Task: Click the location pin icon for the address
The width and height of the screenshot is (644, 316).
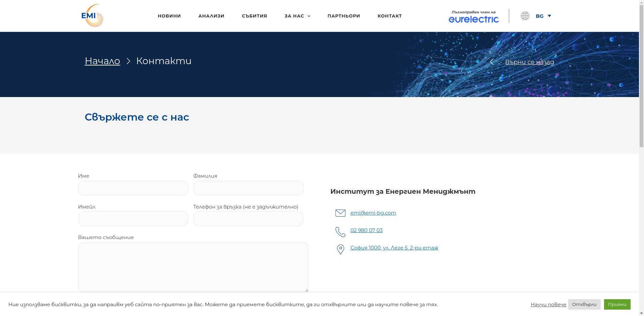Action: point(340,249)
